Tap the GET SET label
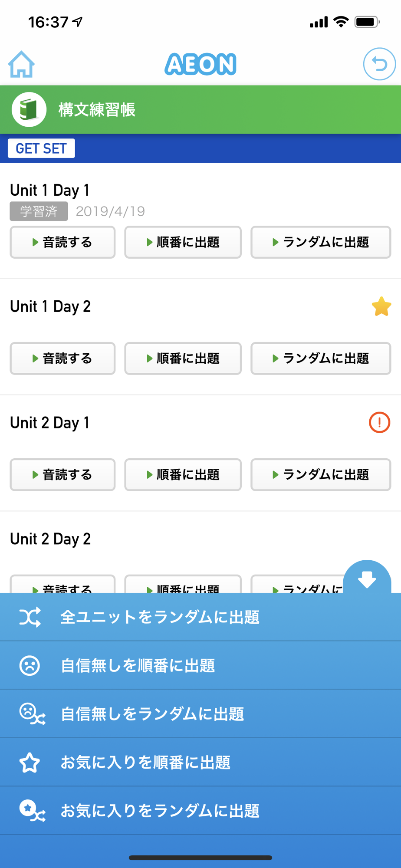 [x=41, y=148]
